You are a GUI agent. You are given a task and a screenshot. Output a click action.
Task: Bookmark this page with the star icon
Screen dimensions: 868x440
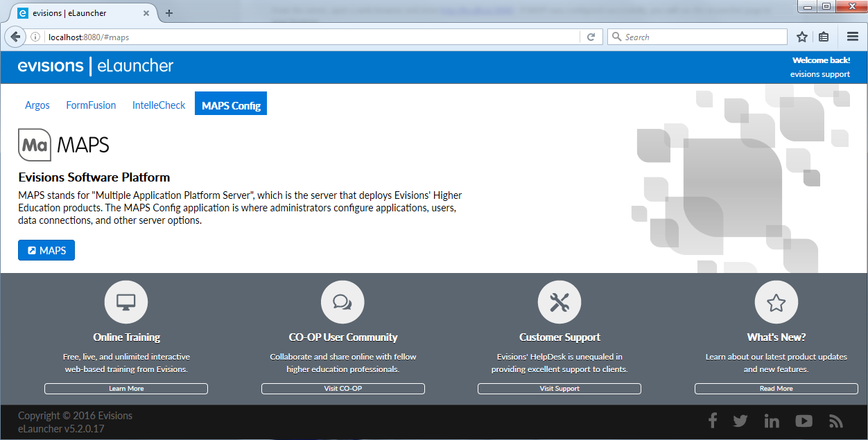pos(802,37)
